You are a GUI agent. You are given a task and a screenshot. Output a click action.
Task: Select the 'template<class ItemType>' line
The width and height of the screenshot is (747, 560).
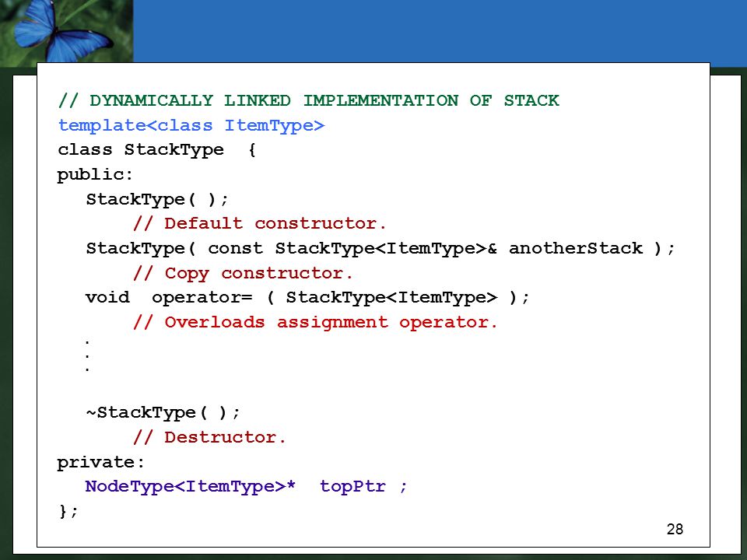[x=191, y=125]
